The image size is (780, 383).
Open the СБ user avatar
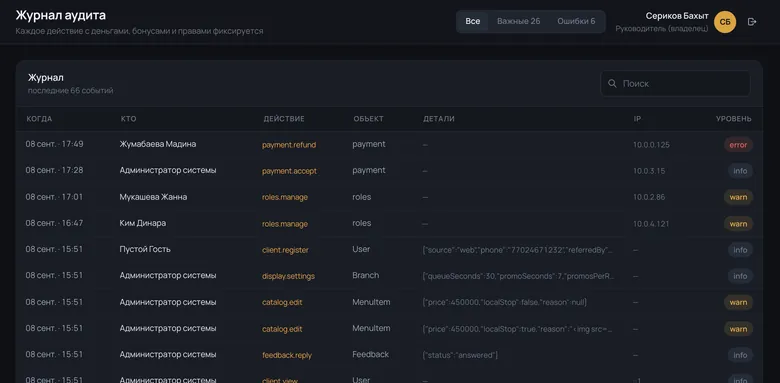[725, 22]
